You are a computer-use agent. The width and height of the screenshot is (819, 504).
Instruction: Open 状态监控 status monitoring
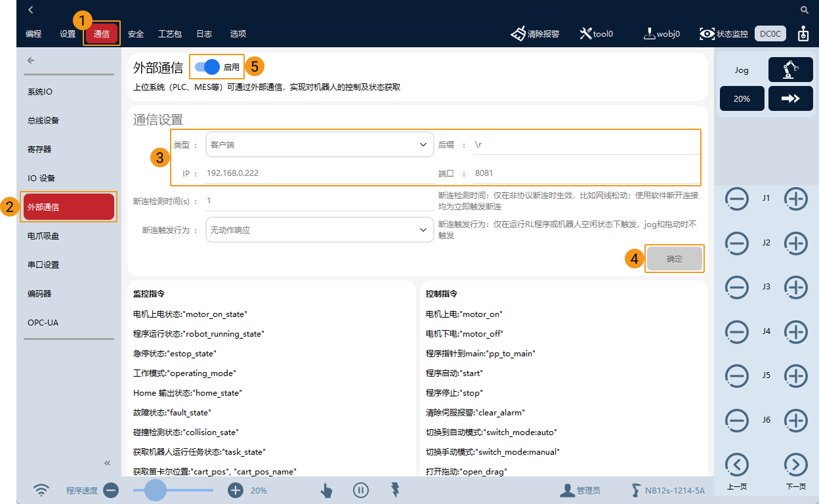[723, 33]
